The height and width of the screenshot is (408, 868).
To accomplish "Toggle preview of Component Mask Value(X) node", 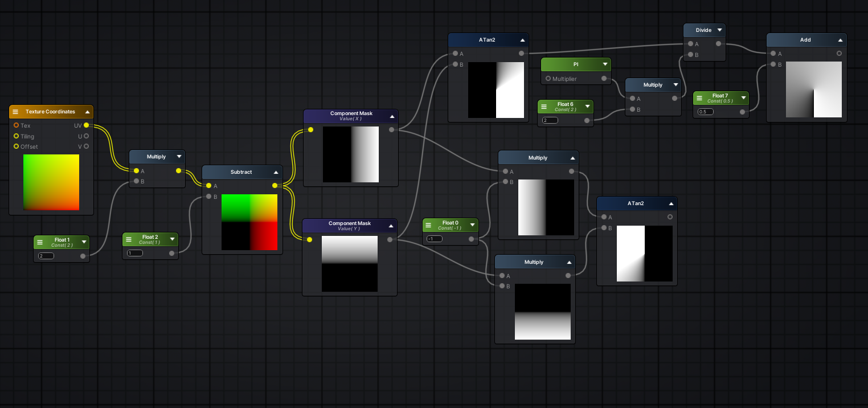I will click(x=392, y=116).
